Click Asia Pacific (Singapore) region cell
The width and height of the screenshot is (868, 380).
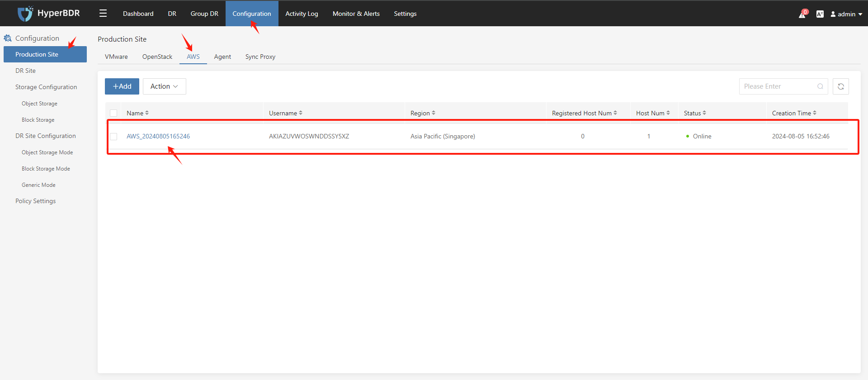tap(443, 136)
